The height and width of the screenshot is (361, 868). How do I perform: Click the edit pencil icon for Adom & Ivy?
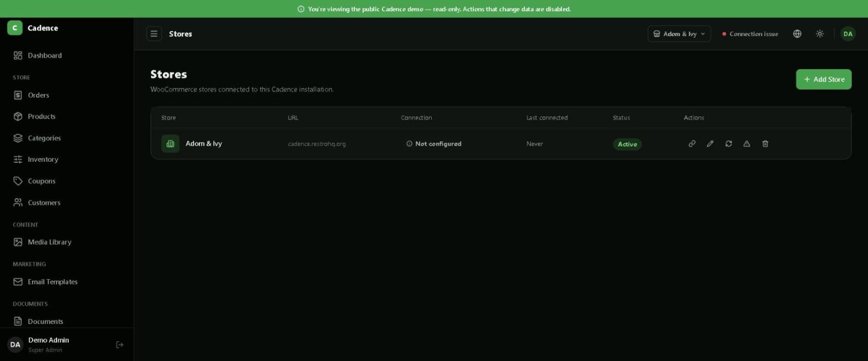[x=710, y=143]
